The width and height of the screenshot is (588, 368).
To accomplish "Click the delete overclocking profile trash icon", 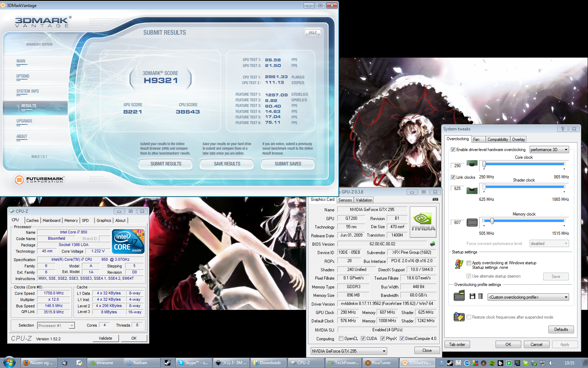I will point(481,296).
